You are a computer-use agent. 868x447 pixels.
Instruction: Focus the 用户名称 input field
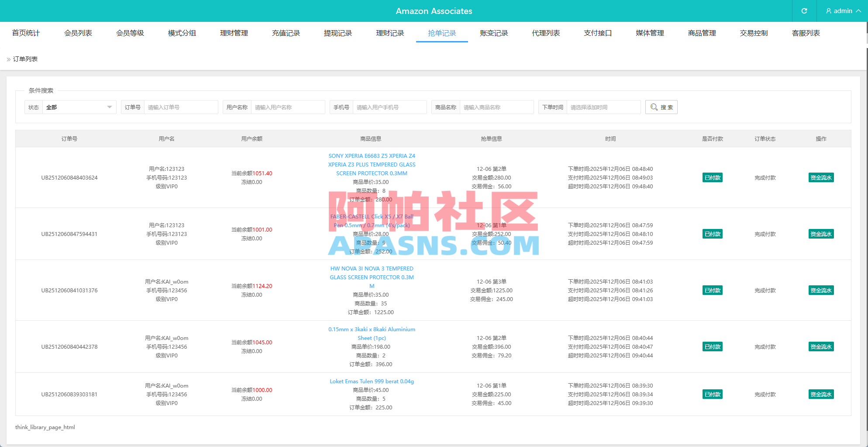(x=288, y=107)
